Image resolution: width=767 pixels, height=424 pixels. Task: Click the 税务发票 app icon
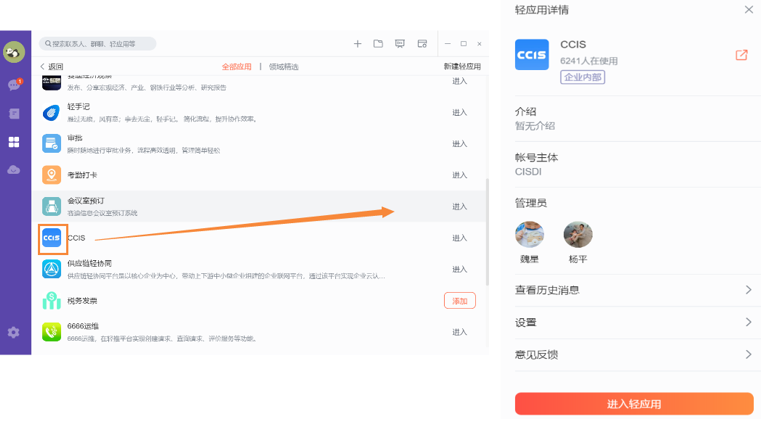coord(51,300)
